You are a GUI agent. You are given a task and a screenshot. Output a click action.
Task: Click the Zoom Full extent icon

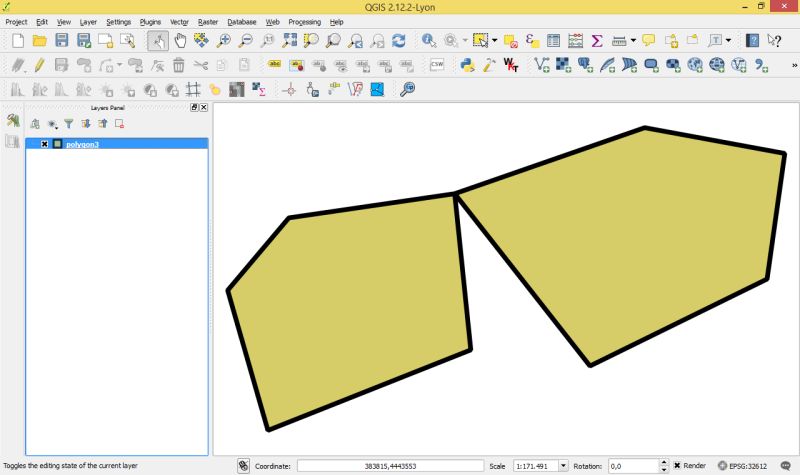pos(289,40)
